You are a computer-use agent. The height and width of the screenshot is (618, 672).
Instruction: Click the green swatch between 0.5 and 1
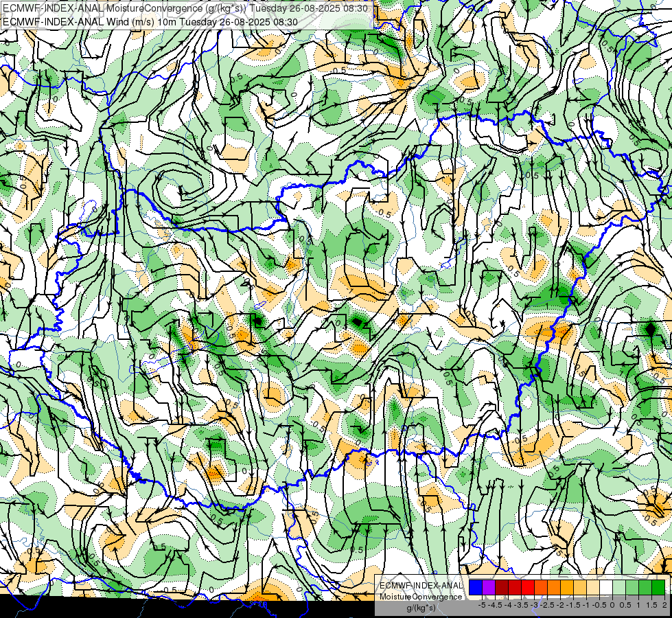[x=632, y=587]
